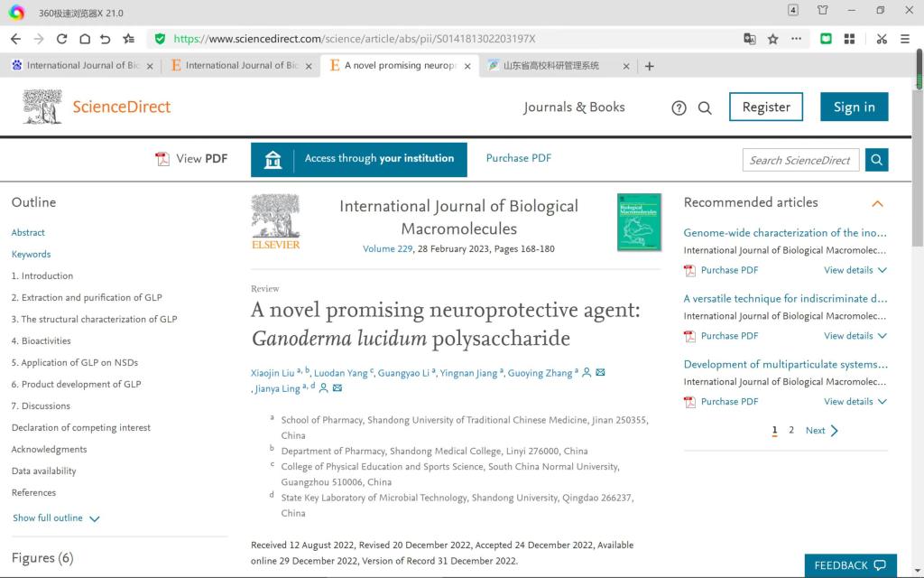Click the header search magnifier icon
Viewport: 924px width, 578px height.
click(x=705, y=107)
